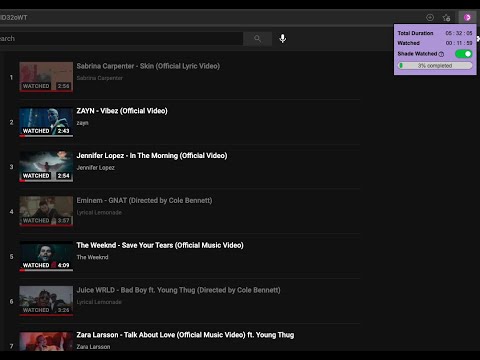Visit Jennifer Lopez channel link
This screenshot has width=480, height=360.
click(96, 168)
